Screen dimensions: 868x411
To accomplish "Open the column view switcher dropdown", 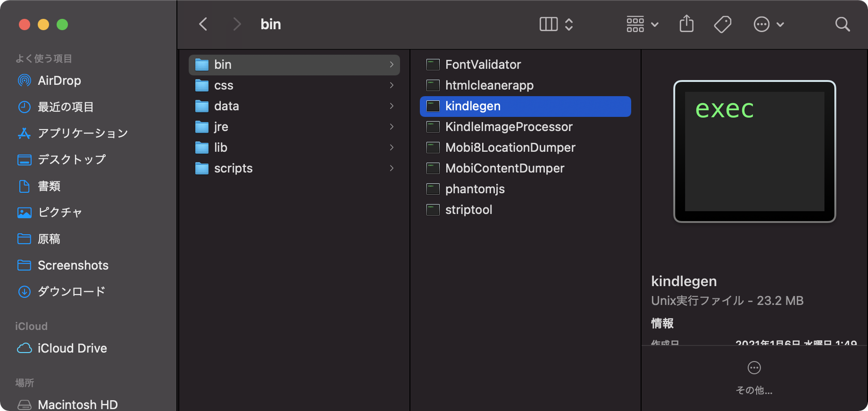I will click(x=556, y=24).
